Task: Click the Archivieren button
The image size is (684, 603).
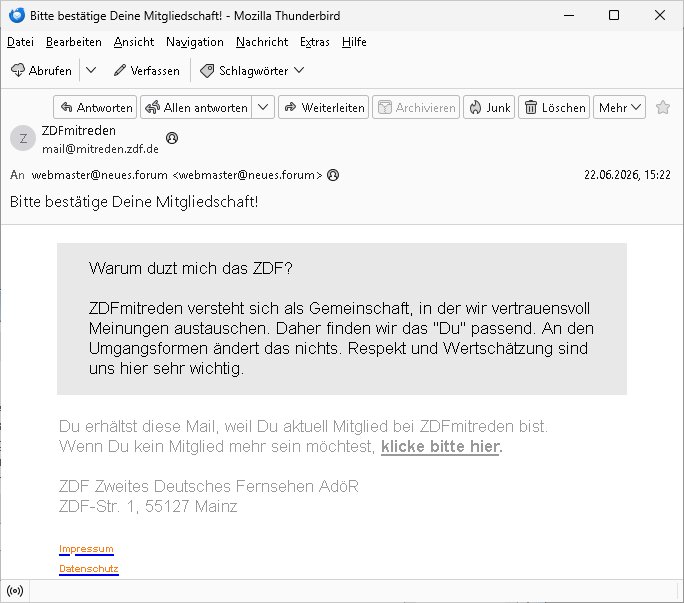Action: (416, 107)
